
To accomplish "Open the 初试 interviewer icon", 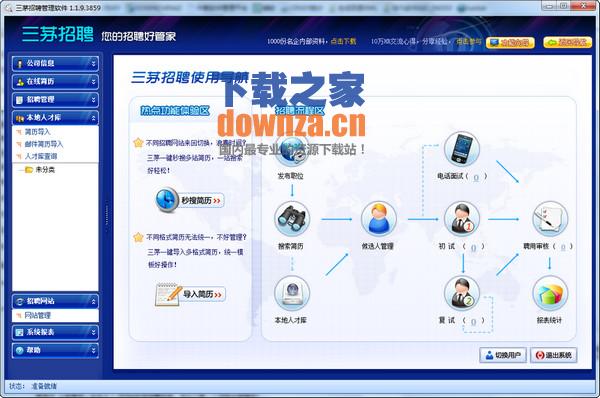I will (x=461, y=219).
